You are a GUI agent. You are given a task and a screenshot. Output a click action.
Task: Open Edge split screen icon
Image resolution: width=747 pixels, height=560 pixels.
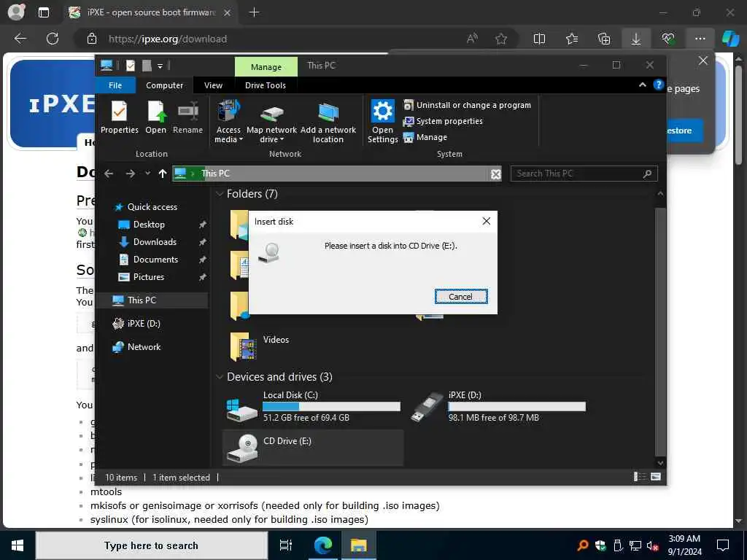539,39
